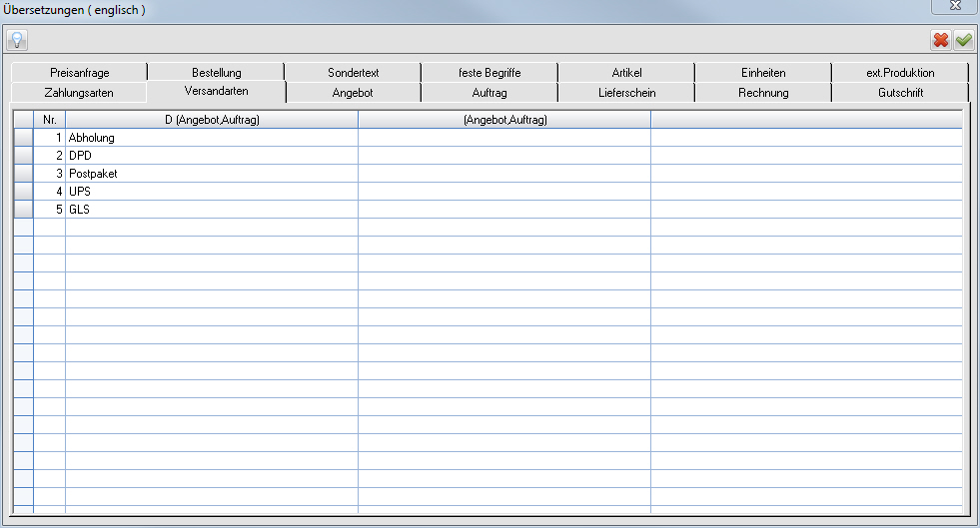Select the Versandarten tab
Image resolution: width=980 pixels, height=528 pixels.
pyautogui.click(x=216, y=91)
